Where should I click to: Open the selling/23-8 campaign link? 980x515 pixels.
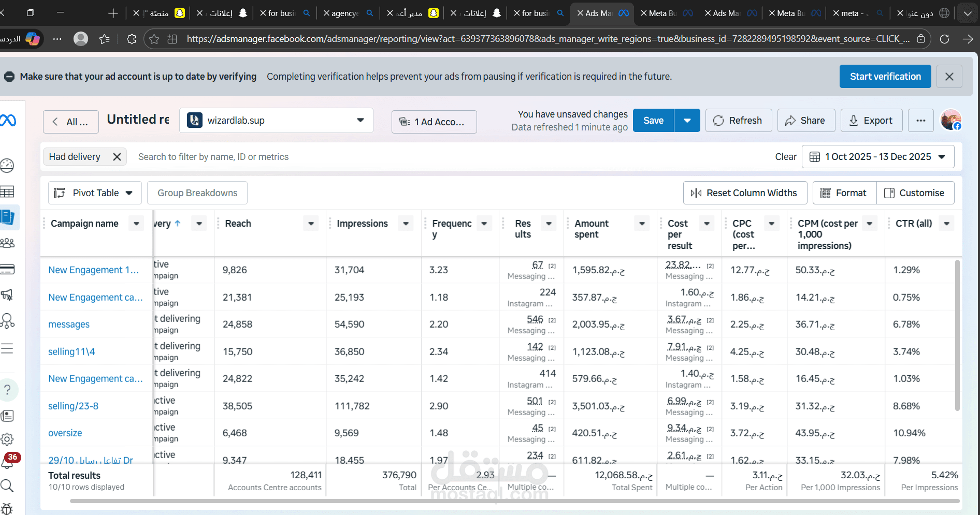tap(73, 406)
